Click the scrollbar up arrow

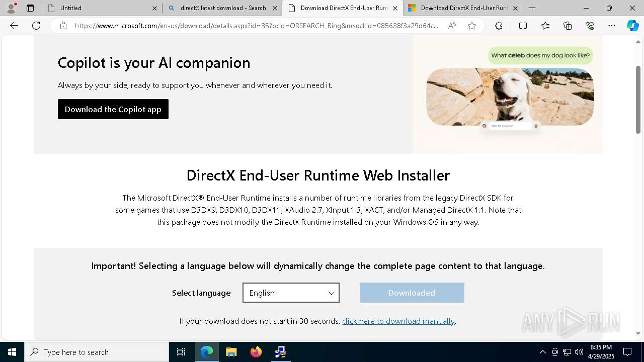638,42
